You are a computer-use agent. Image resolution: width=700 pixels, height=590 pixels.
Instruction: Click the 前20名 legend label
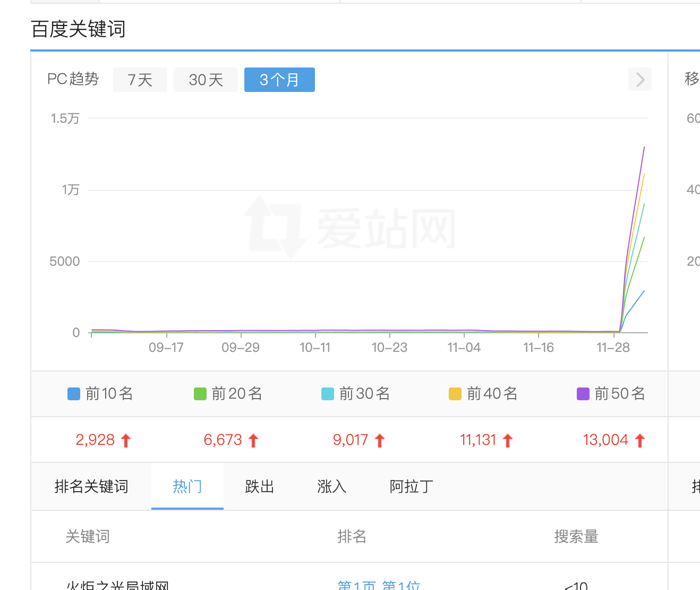pos(237,394)
